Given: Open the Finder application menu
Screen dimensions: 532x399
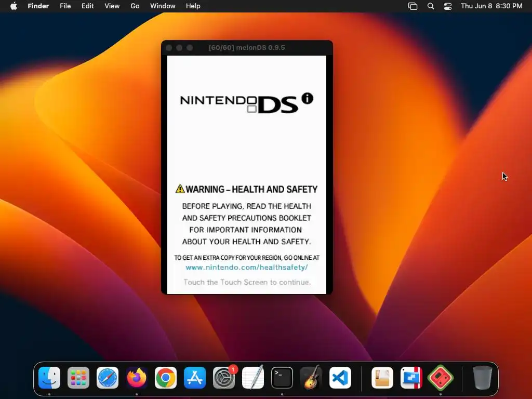Looking at the screenshot, I should click(x=38, y=6).
